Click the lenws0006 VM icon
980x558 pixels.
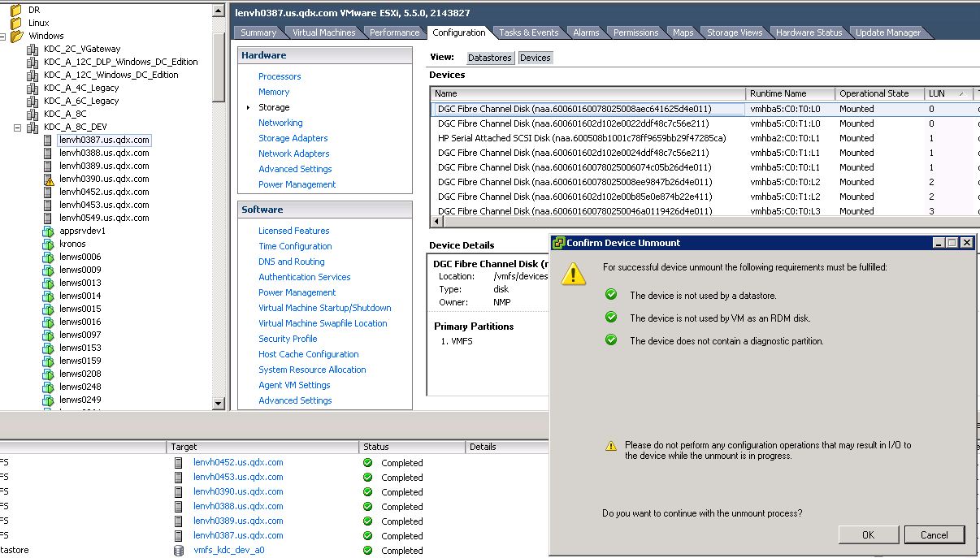pyautogui.click(x=48, y=257)
